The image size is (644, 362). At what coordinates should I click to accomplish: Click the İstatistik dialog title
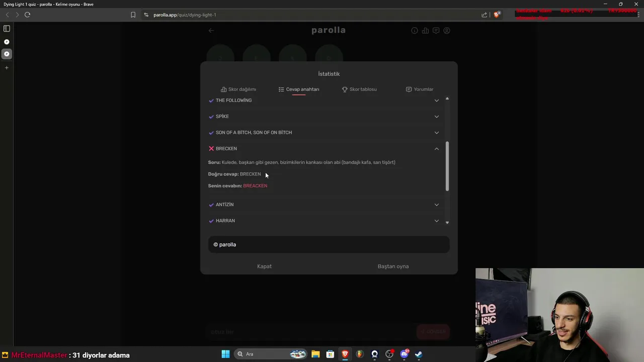(x=329, y=74)
